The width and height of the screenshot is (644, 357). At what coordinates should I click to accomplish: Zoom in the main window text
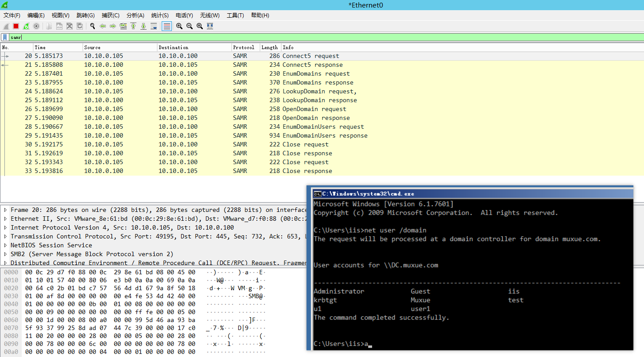pyautogui.click(x=179, y=26)
